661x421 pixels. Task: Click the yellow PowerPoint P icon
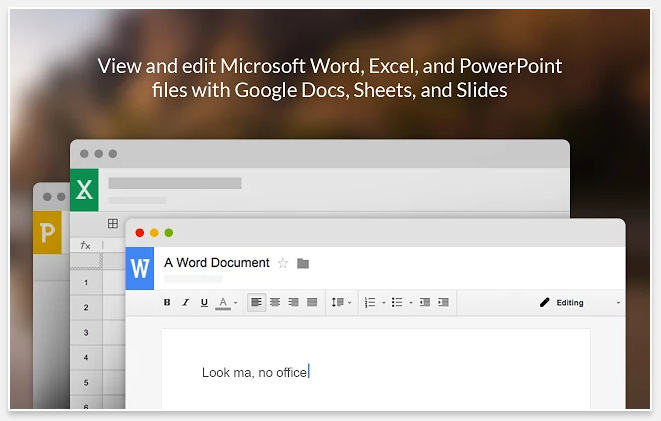47,233
